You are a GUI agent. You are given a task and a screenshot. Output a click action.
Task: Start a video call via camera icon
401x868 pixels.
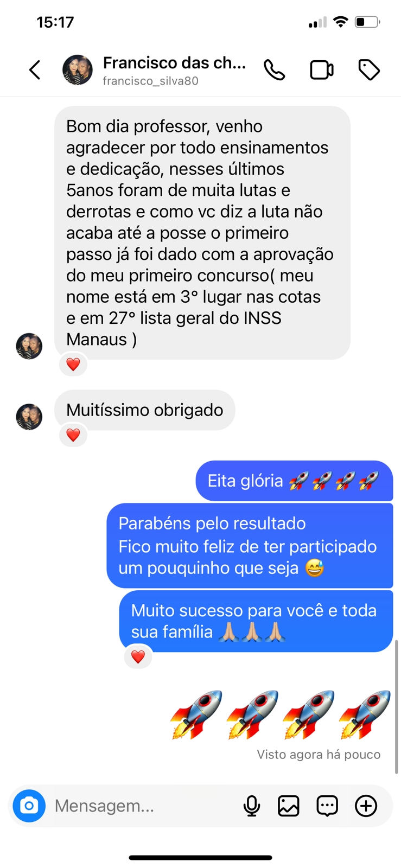[x=322, y=70]
